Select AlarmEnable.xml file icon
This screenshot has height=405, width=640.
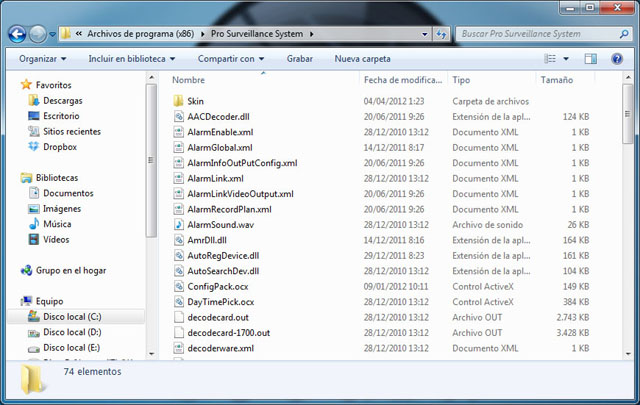[x=178, y=132]
